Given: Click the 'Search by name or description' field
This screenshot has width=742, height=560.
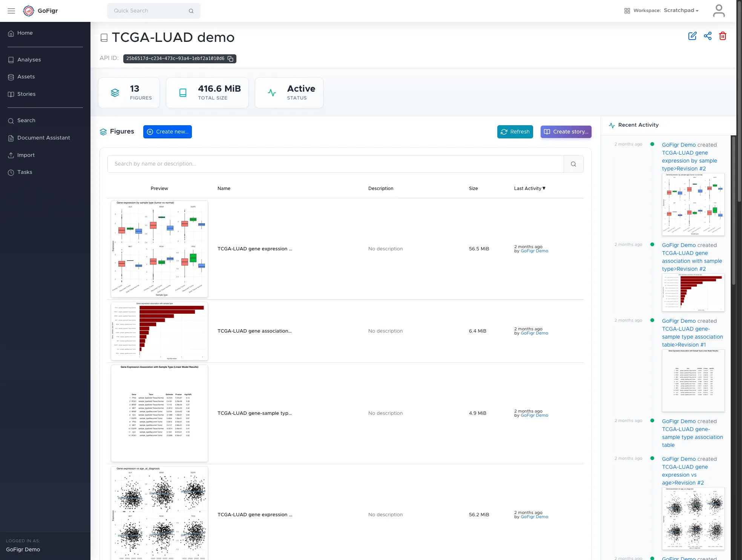Looking at the screenshot, I should [x=336, y=164].
